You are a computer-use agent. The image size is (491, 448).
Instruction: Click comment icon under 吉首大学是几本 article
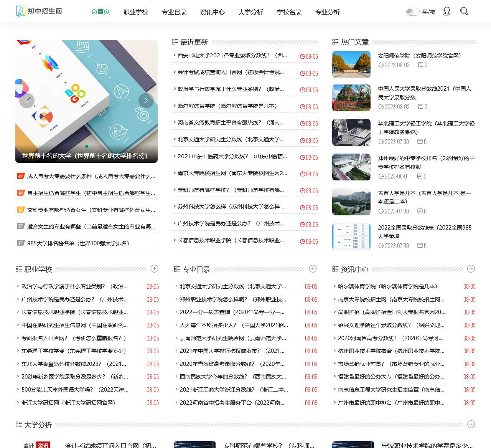click(420, 211)
